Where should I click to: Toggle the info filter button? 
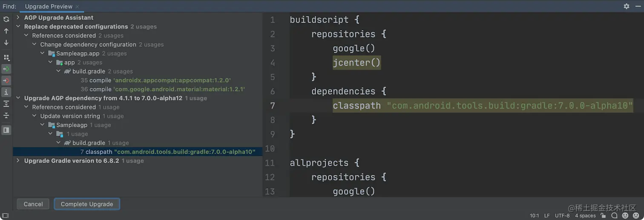(x=6, y=92)
